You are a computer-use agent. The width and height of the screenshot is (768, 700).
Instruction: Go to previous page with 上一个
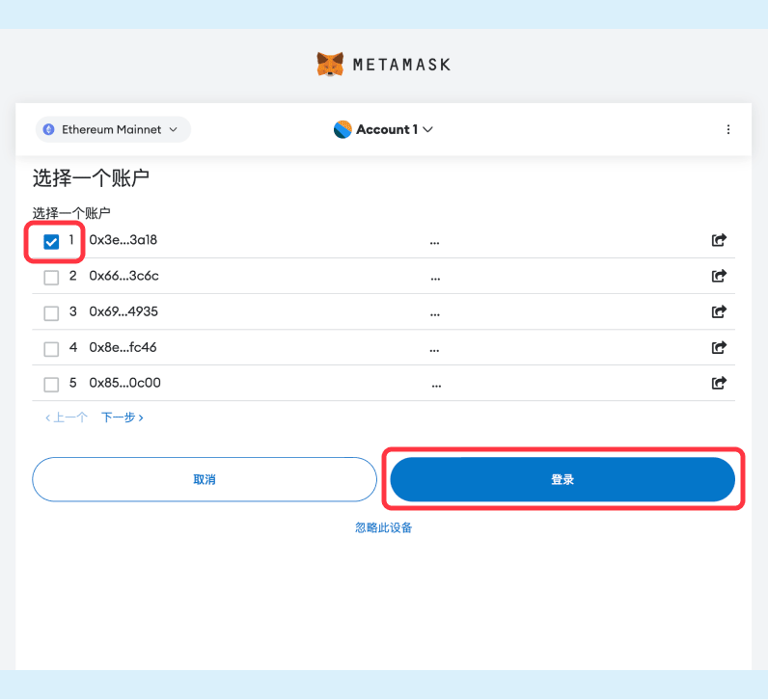(x=67, y=417)
